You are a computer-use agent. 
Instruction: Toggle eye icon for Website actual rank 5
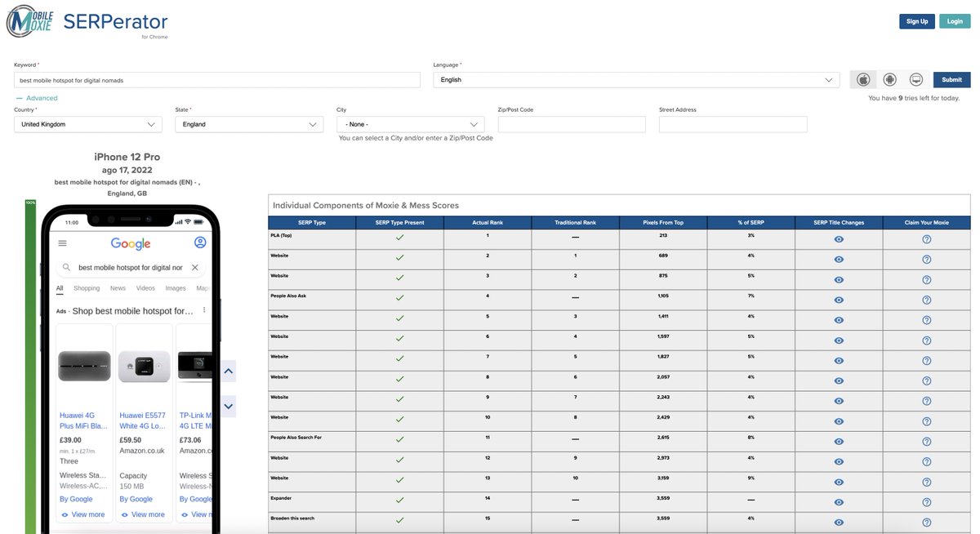[839, 320]
